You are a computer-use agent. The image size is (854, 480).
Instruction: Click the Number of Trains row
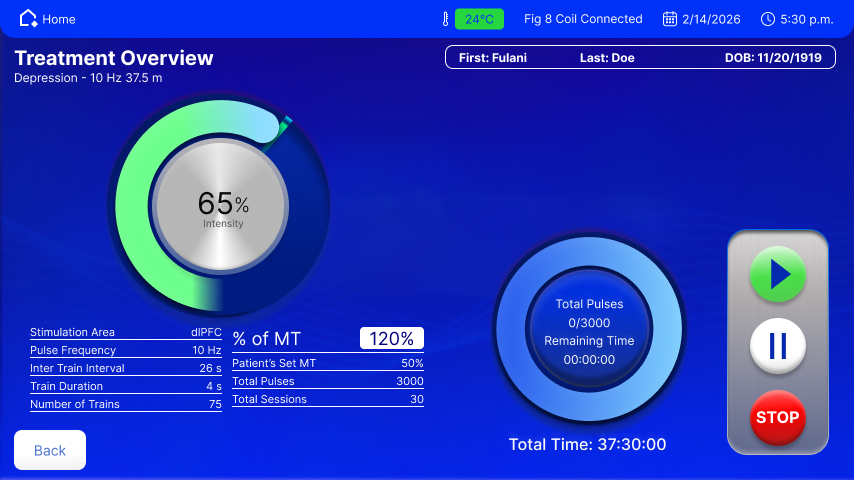click(x=125, y=404)
